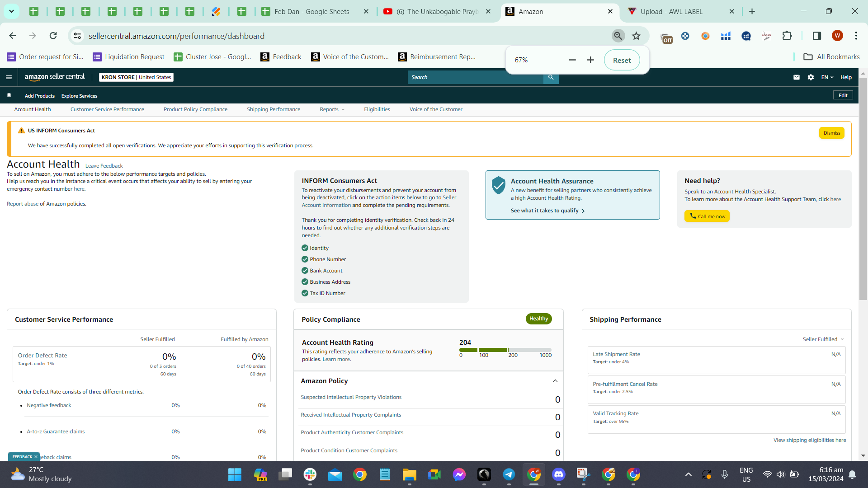Reload the page
The image size is (868, 488).
pyautogui.click(x=53, y=36)
